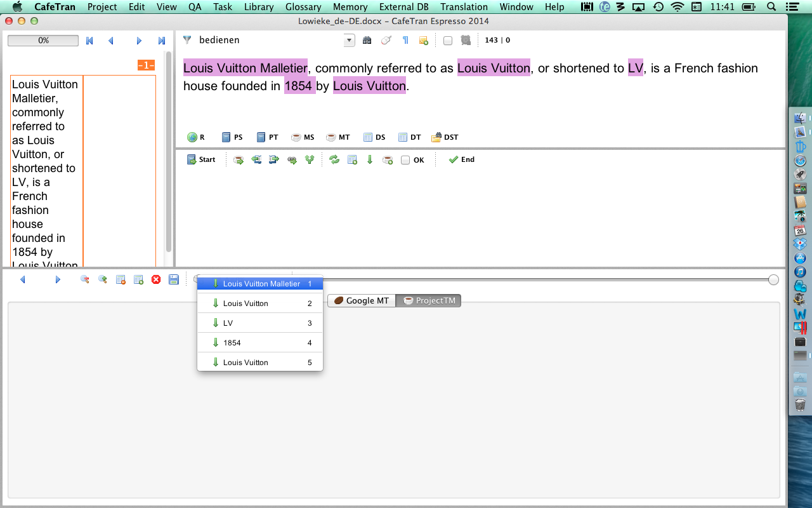812x508 pixels.
Task: Click the red delete icon in bottom toolbar
Action: click(x=156, y=279)
